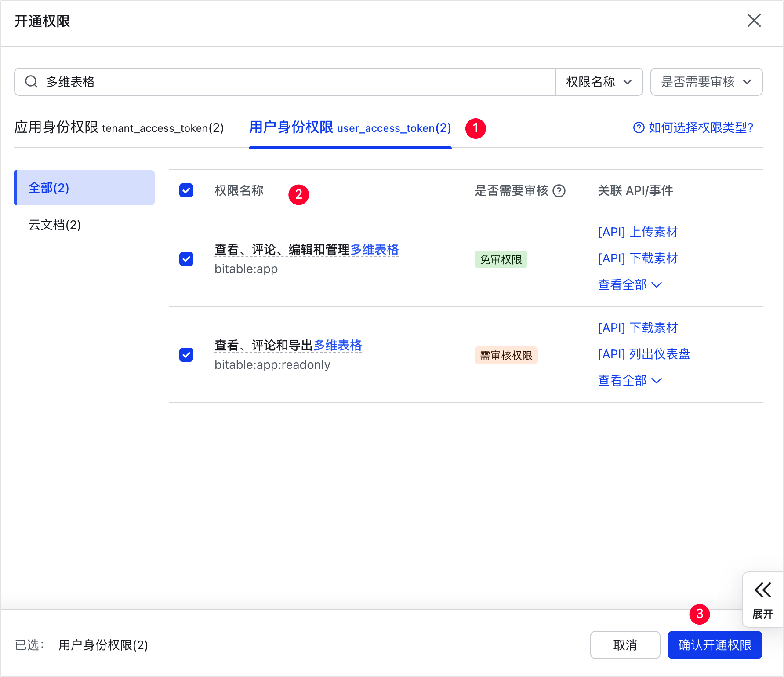
Task: Click red step marker number 2
Action: [x=299, y=194]
